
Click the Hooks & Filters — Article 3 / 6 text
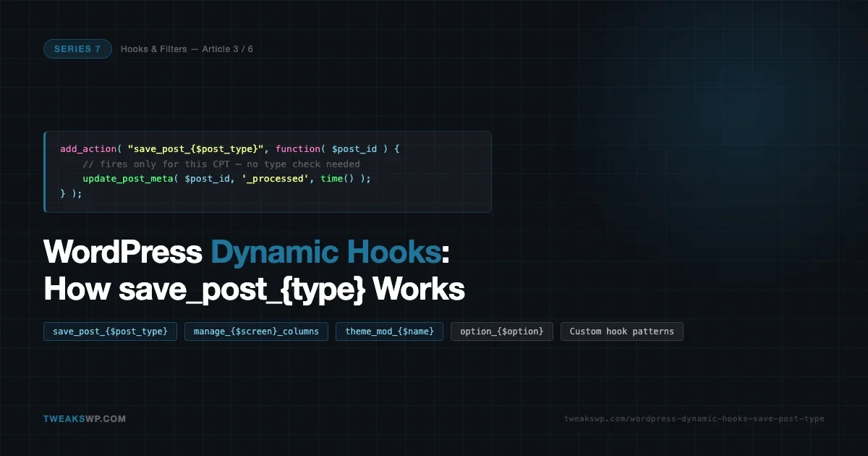(187, 49)
